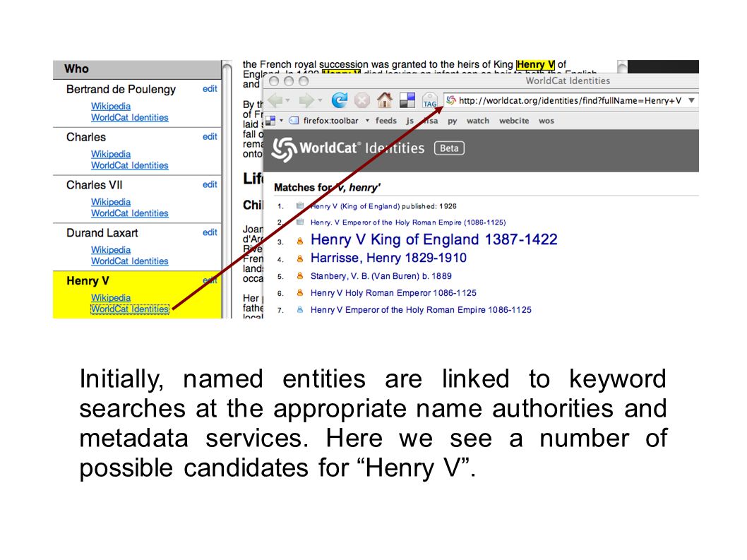Viewport: 747px width, 560px height.
Task: Open the wos bookmark
Action: [546, 121]
